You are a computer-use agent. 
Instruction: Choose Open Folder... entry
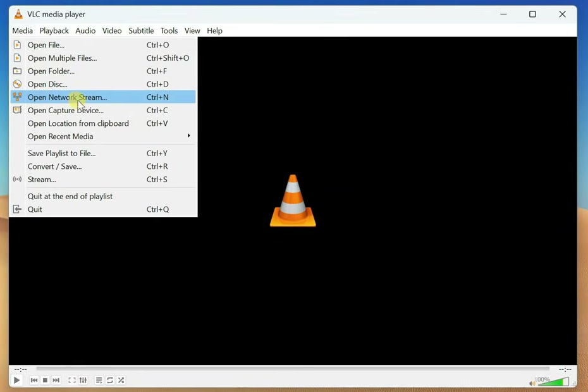(103, 71)
